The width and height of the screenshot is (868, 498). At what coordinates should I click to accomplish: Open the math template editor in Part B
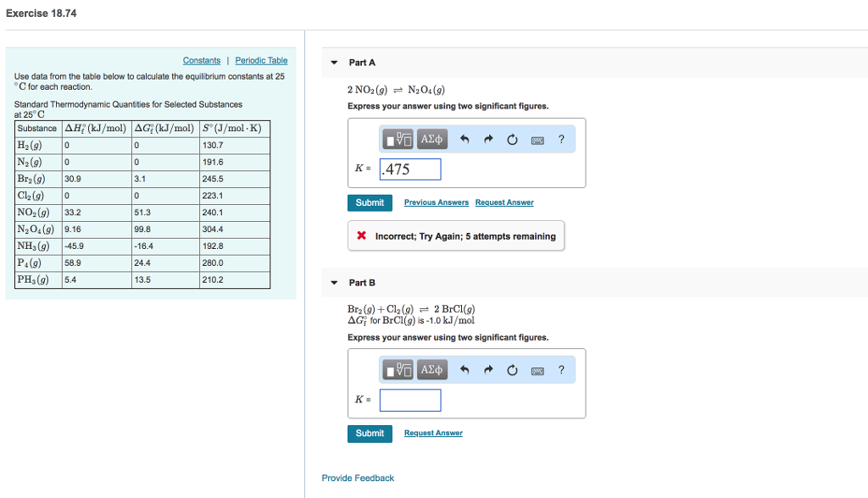pos(398,369)
